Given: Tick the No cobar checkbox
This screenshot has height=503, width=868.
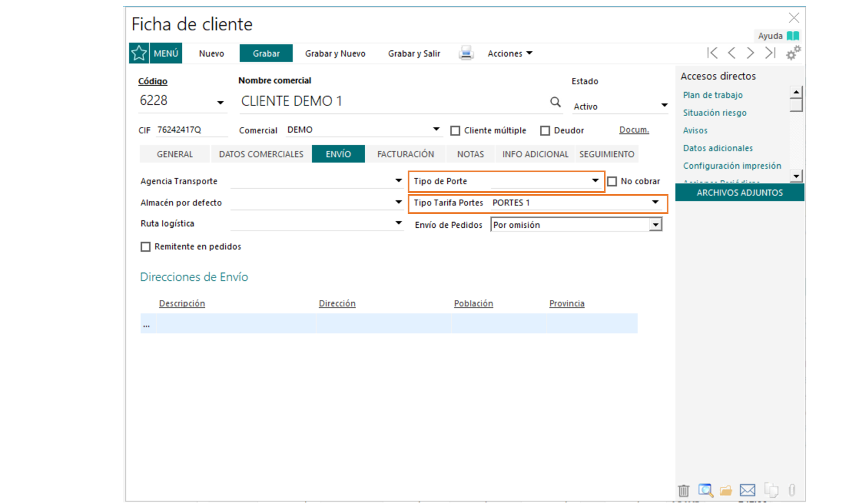Looking at the screenshot, I should (x=612, y=181).
